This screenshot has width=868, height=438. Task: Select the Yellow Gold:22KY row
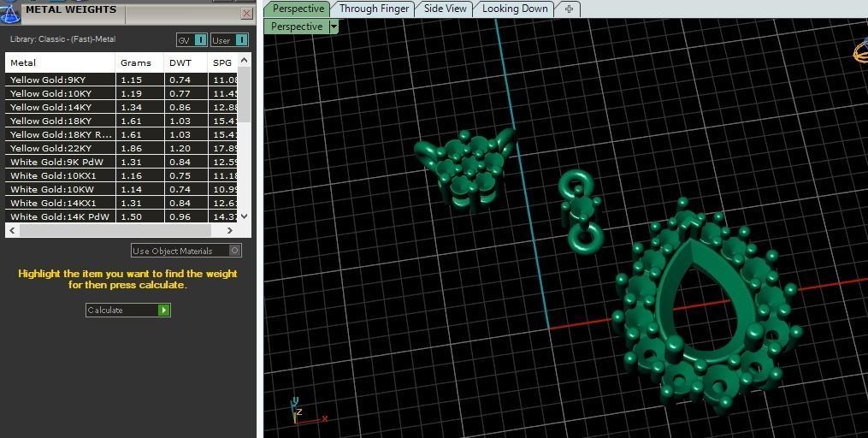point(121,148)
